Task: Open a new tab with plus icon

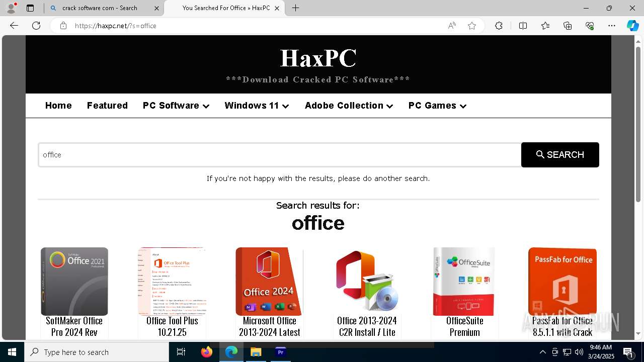Action: point(296,8)
